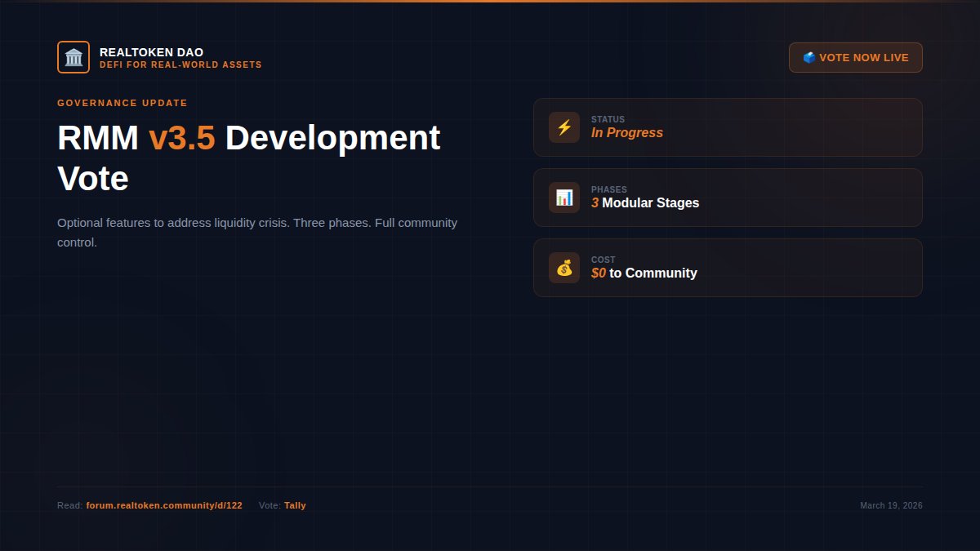Click the liquidity crisis description paragraph
This screenshot has width=980, height=551.
pos(257,233)
